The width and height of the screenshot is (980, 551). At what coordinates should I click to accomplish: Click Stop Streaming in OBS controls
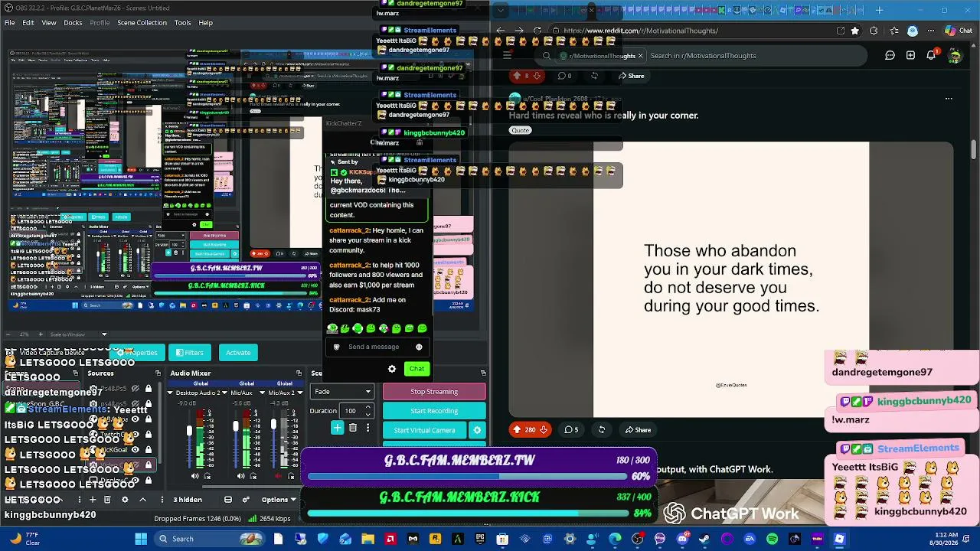[x=434, y=392]
